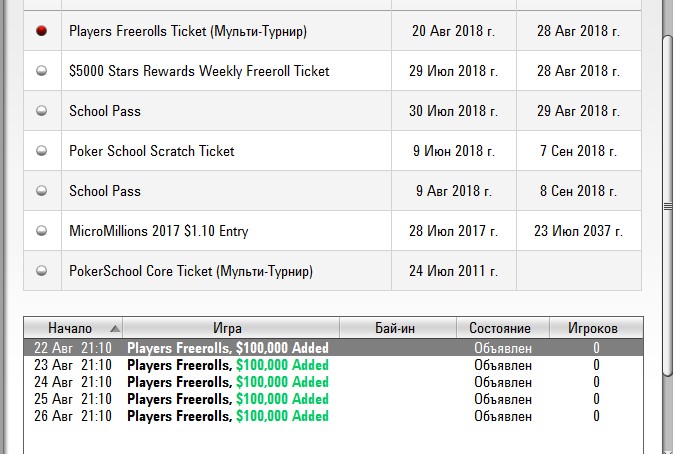Select the 25 Авг 21:10 Players Freerolls tournament
Image resolution: width=673 pixels, height=454 pixels.
[x=333, y=399]
